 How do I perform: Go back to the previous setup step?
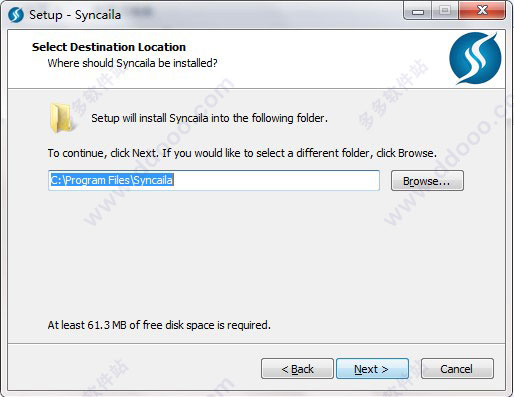click(297, 369)
